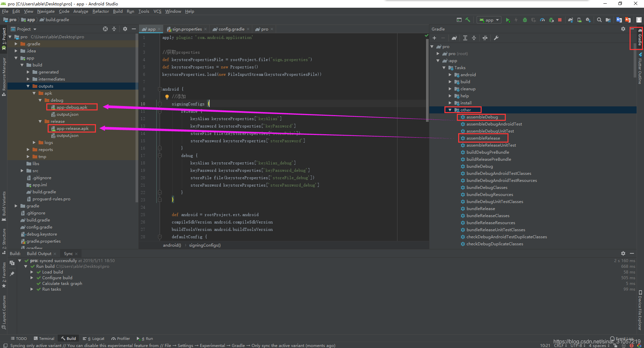This screenshot has height=348, width=644.
Task: Toggle the 1: Project tool window
Action: coord(4,39)
